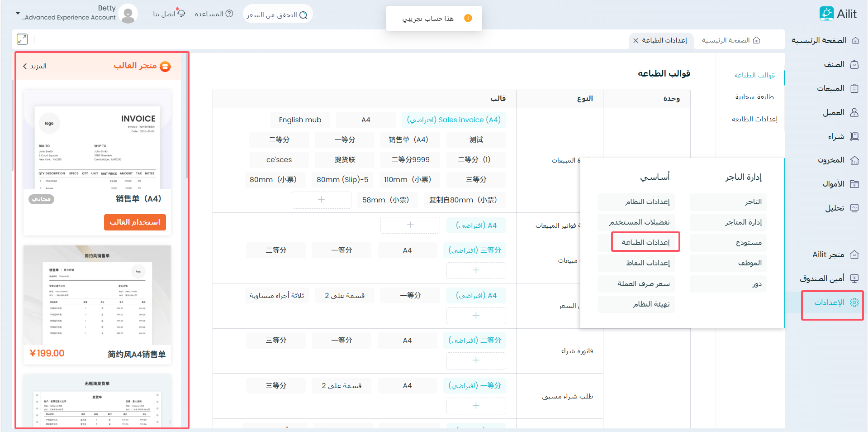This screenshot has width=868, height=432.
Task: Expand المزيد in template store
Action: [35, 66]
